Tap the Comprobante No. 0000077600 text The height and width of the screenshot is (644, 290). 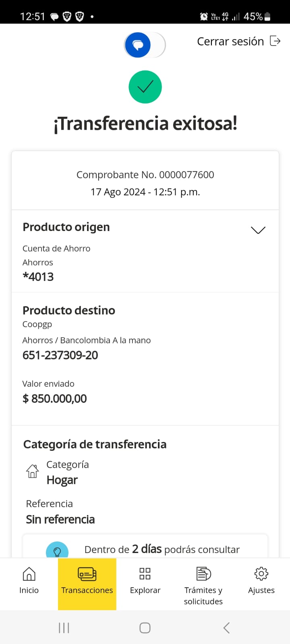tap(145, 175)
